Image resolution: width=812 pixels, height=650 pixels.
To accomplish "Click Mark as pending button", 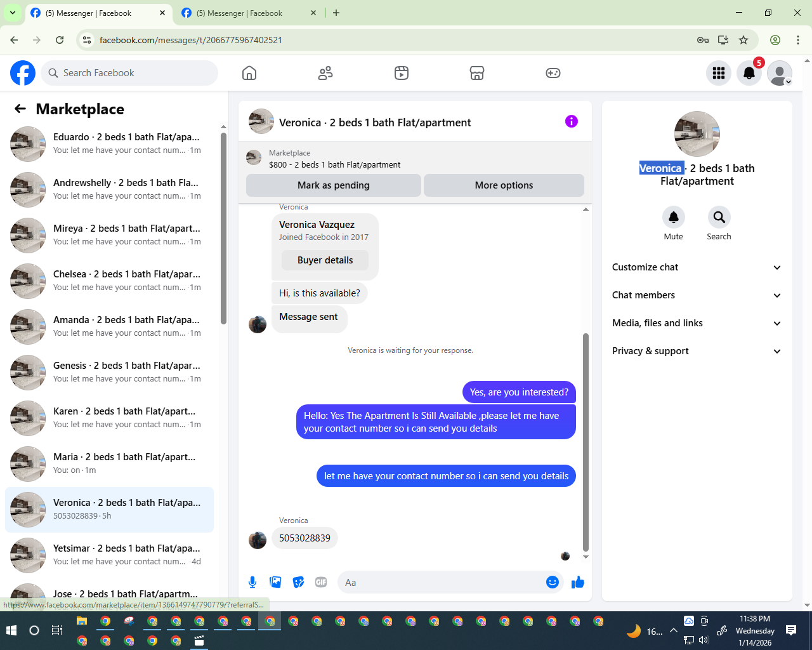I will click(334, 185).
